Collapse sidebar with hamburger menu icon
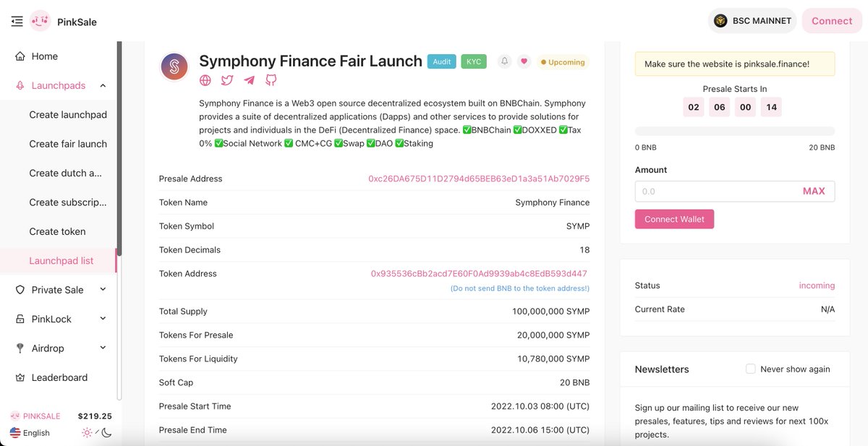 [17, 22]
